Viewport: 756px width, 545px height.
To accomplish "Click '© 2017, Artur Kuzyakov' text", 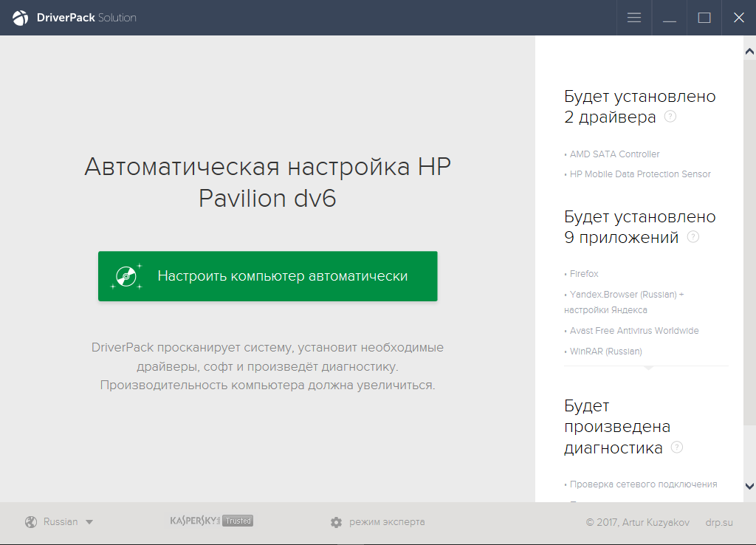I will (x=637, y=522).
